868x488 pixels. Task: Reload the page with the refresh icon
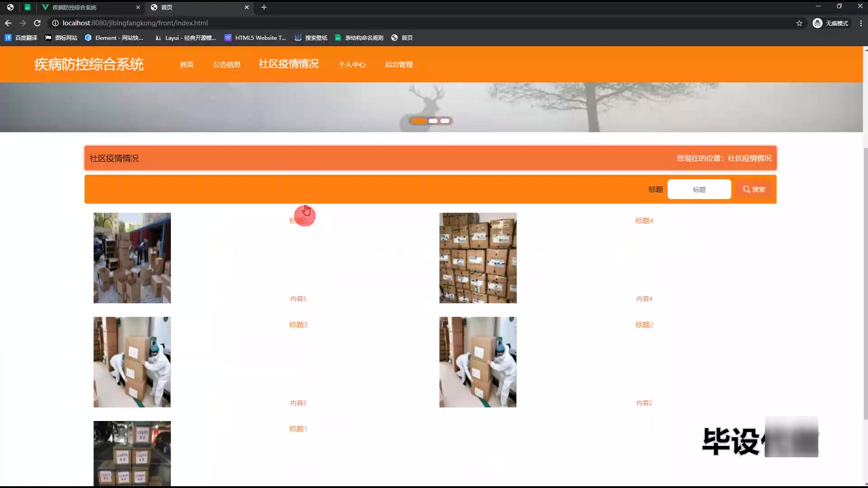pyautogui.click(x=38, y=23)
